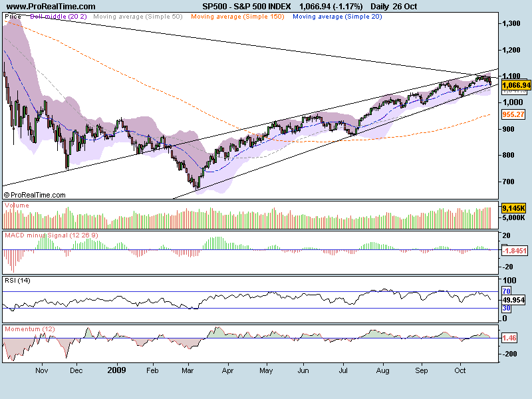This screenshot has height=399, width=532.
Task: Select Moving average (Simple 50) legend
Action: tap(138, 16)
